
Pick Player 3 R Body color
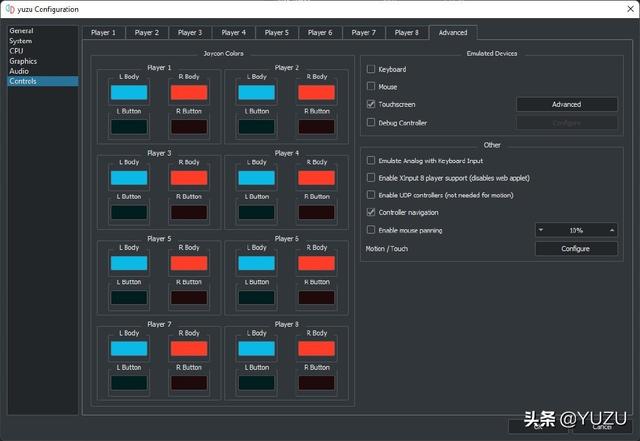189,178
